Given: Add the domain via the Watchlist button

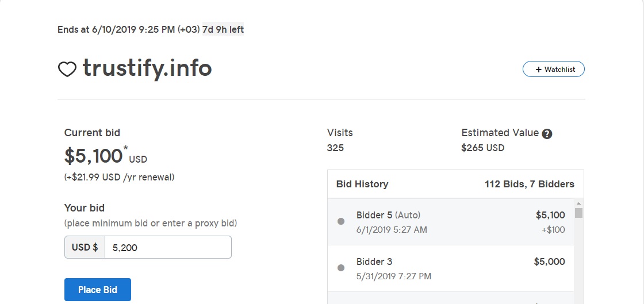Looking at the screenshot, I should [553, 70].
